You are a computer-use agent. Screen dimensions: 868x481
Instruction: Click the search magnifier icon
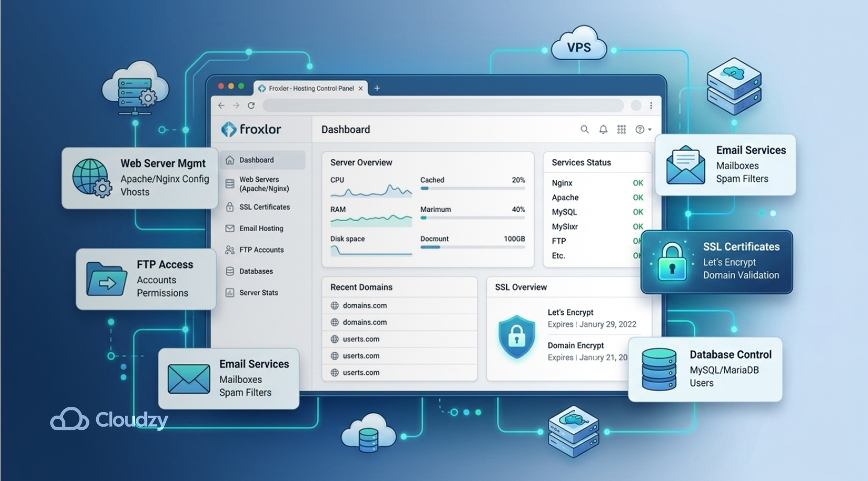pyautogui.click(x=584, y=129)
